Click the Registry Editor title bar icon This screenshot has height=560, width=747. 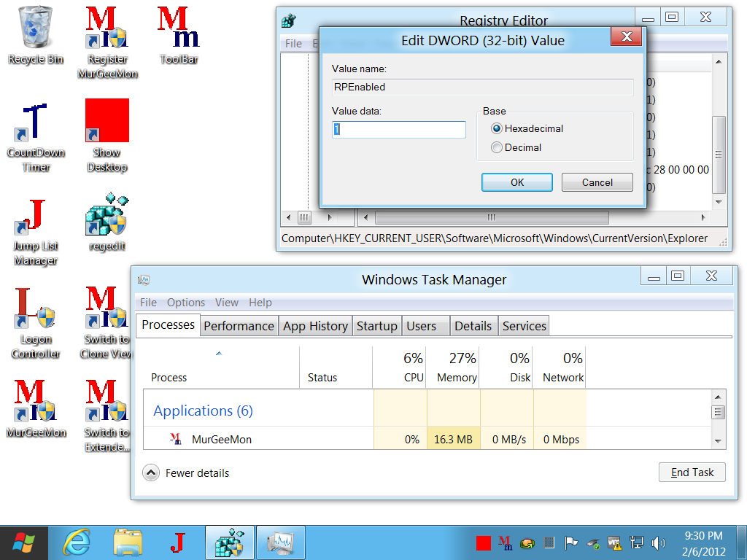coord(289,21)
